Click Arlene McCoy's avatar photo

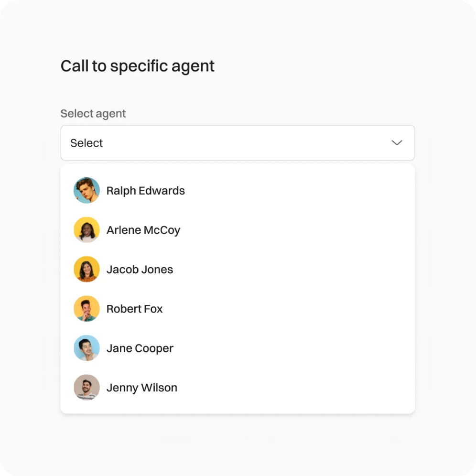coord(87,230)
